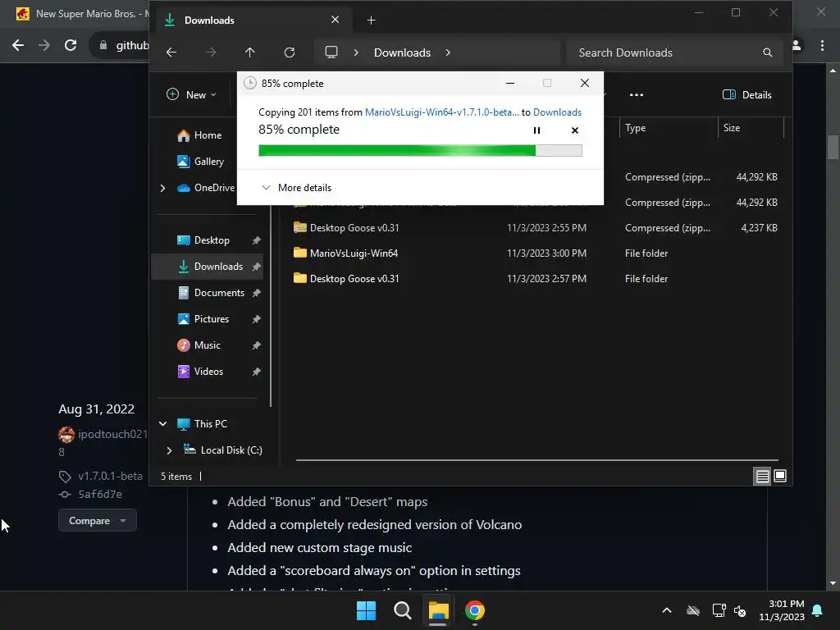Click the pin icon next to Music

pyautogui.click(x=256, y=345)
